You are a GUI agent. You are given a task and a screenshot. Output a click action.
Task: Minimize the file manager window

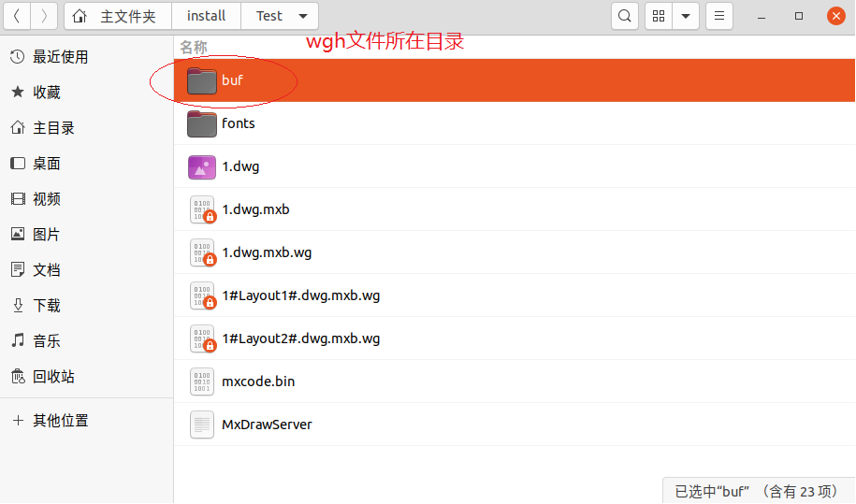tap(761, 17)
